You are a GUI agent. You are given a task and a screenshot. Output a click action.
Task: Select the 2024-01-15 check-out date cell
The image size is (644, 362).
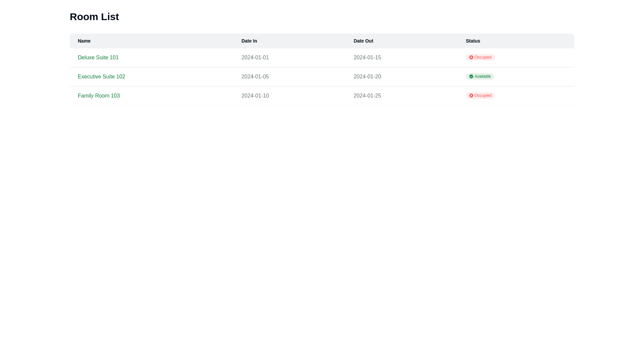pyautogui.click(x=367, y=58)
